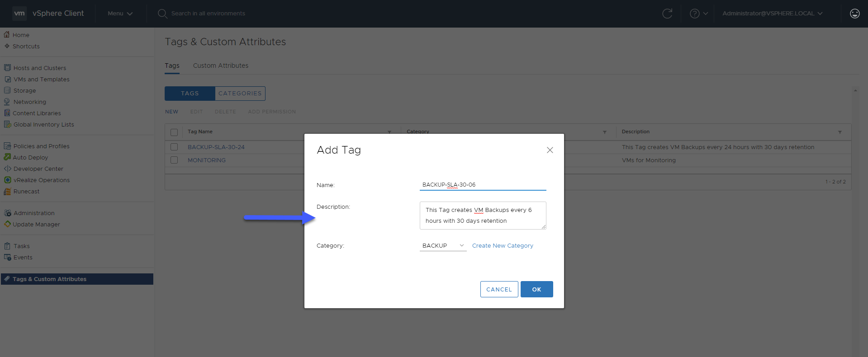Click the CANCEL button
868x357 pixels.
pyautogui.click(x=499, y=289)
